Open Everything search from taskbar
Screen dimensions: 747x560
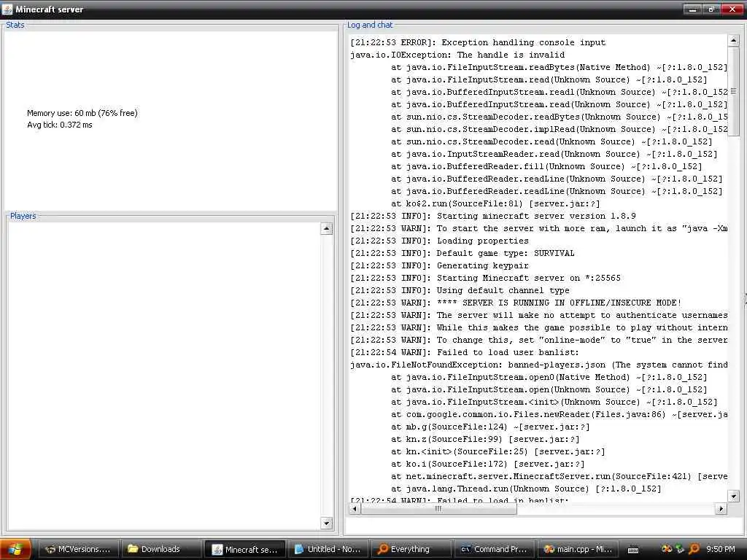411,549
